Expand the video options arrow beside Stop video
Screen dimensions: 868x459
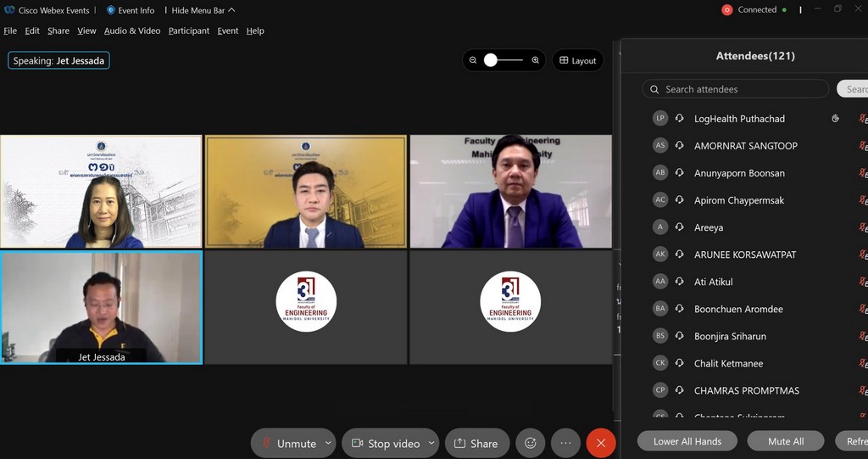pyautogui.click(x=431, y=443)
